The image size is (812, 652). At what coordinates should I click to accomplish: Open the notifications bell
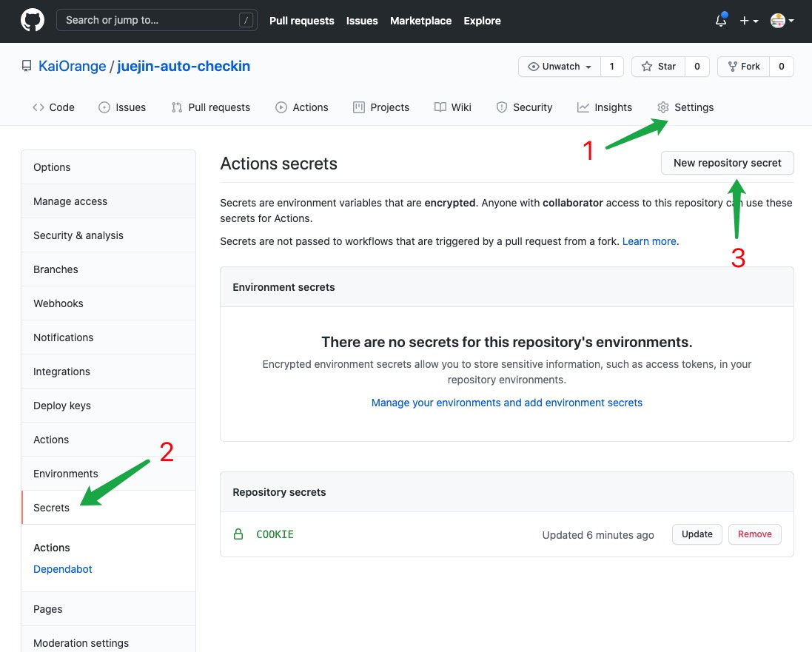pos(721,21)
